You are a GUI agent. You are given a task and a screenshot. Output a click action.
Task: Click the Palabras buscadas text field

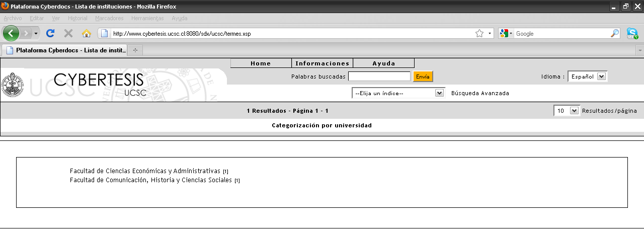(x=379, y=76)
